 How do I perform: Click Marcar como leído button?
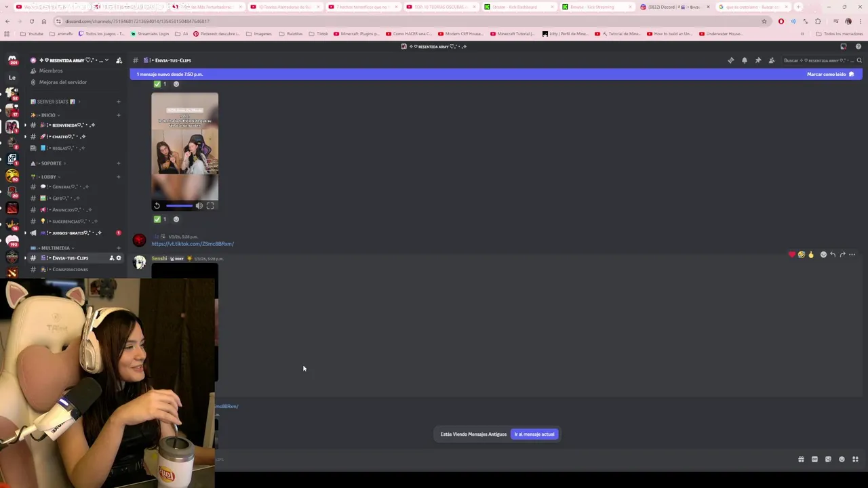coord(830,74)
